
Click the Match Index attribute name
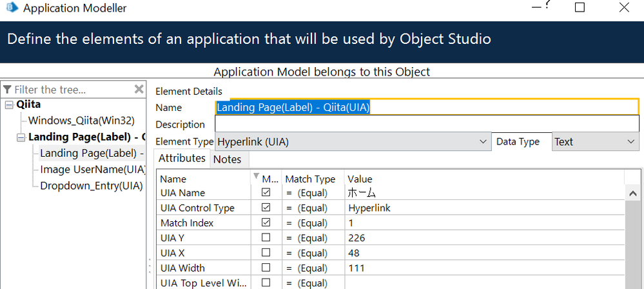(187, 223)
